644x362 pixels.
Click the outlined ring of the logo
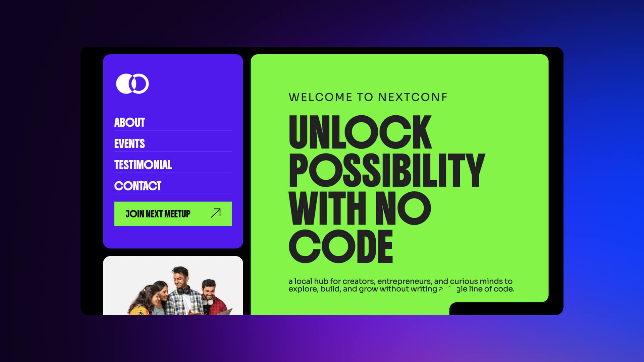pyautogui.click(x=139, y=83)
